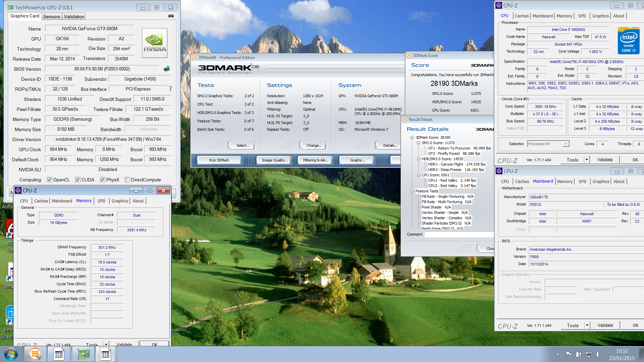
Task: Click the Graphs... button
Action: (x=358, y=160)
